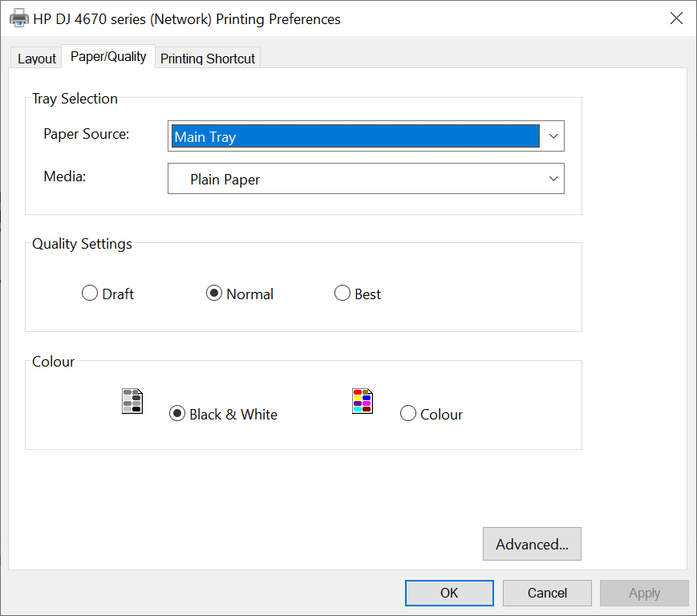
Task: Open the Printing Shortcut tab
Action: click(x=208, y=59)
